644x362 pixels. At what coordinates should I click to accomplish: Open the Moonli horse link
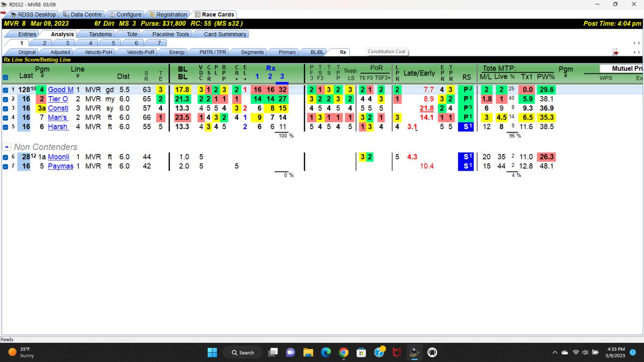click(x=58, y=157)
